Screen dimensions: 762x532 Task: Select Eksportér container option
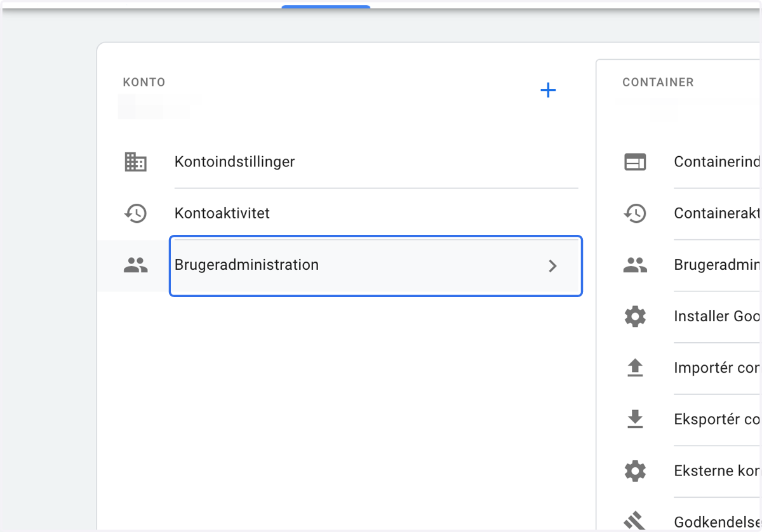pyautogui.click(x=717, y=419)
